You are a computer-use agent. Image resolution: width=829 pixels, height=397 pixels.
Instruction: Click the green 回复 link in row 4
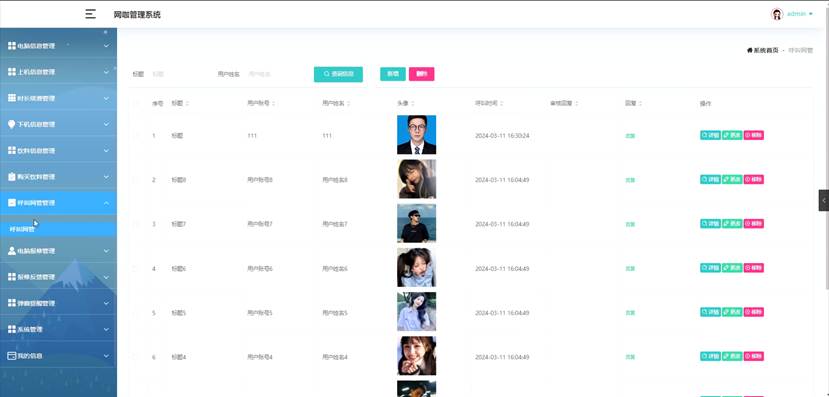point(630,269)
